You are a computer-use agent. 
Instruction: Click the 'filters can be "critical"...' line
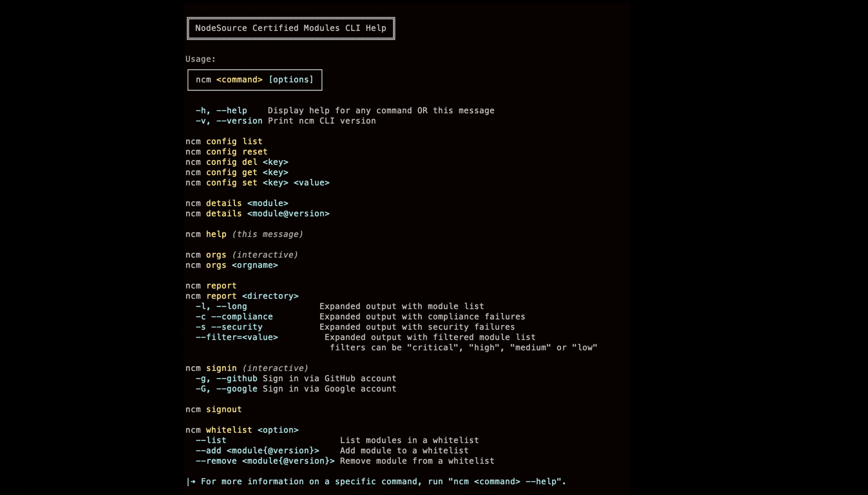tap(463, 348)
